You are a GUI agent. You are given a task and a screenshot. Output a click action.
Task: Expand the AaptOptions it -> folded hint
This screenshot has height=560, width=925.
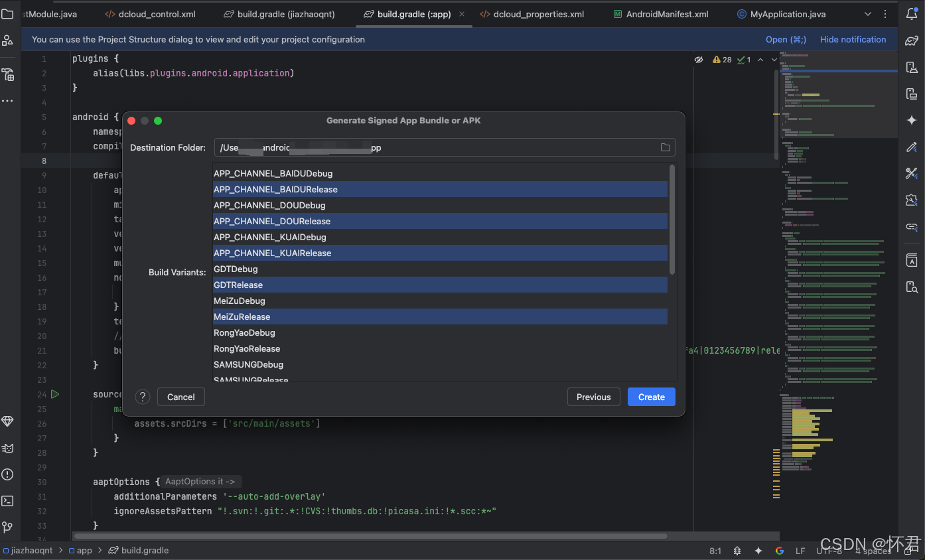(200, 482)
